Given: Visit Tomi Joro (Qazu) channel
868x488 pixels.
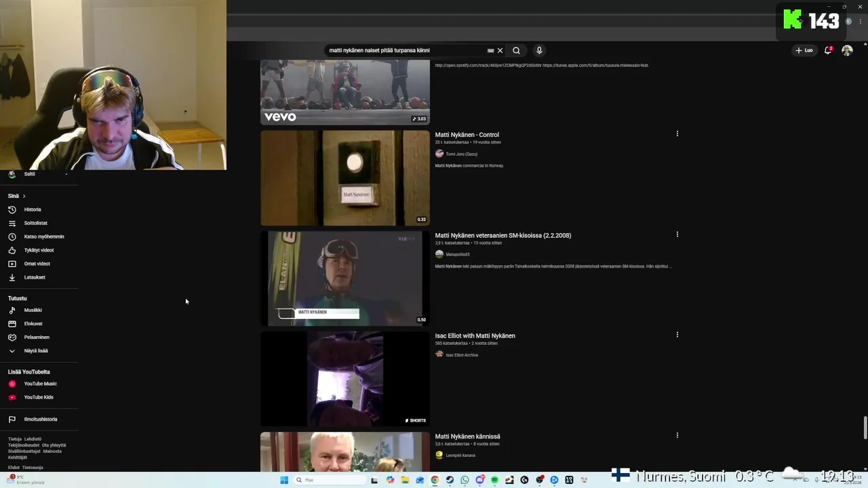Looking at the screenshot, I should coord(461,154).
